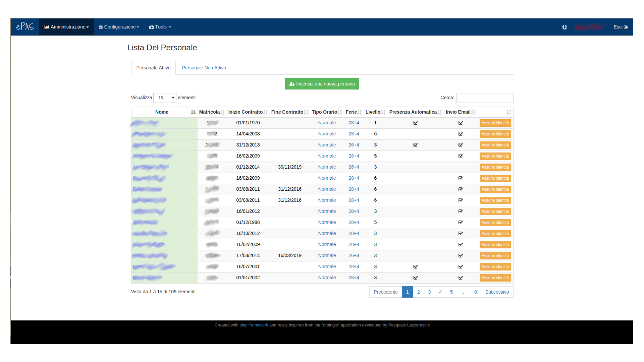Switch to Personale Attivo tab
The width and height of the screenshot is (644, 362).
153,68
